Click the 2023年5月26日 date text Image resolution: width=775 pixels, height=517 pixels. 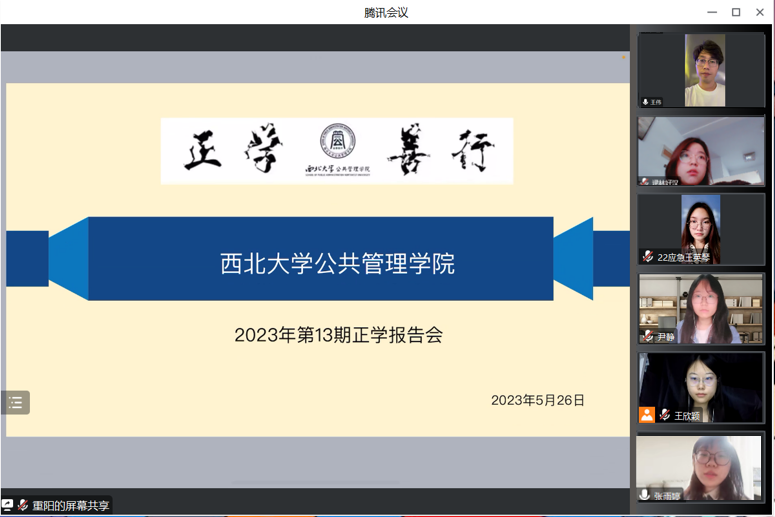tap(537, 400)
